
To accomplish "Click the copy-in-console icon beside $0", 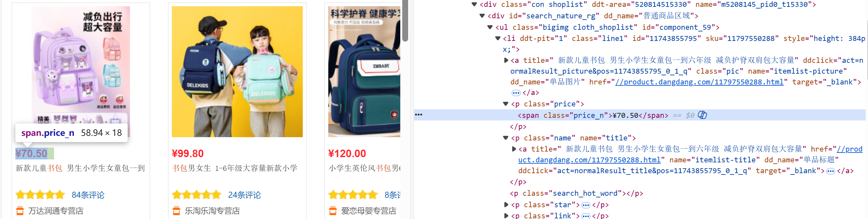I will 702,115.
